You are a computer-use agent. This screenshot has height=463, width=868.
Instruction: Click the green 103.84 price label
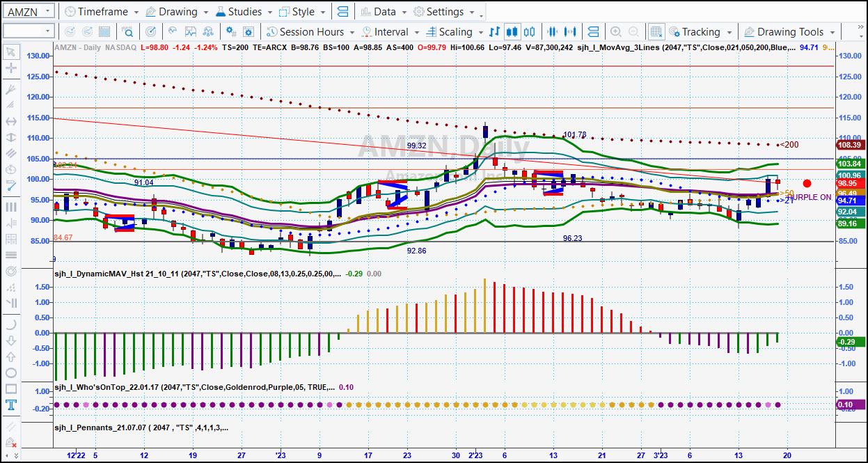pyautogui.click(x=850, y=164)
